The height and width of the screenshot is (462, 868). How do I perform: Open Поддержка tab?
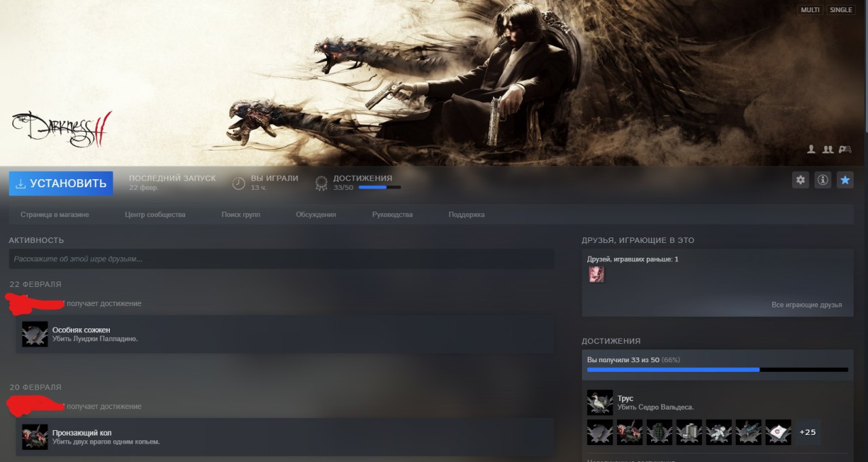click(467, 214)
